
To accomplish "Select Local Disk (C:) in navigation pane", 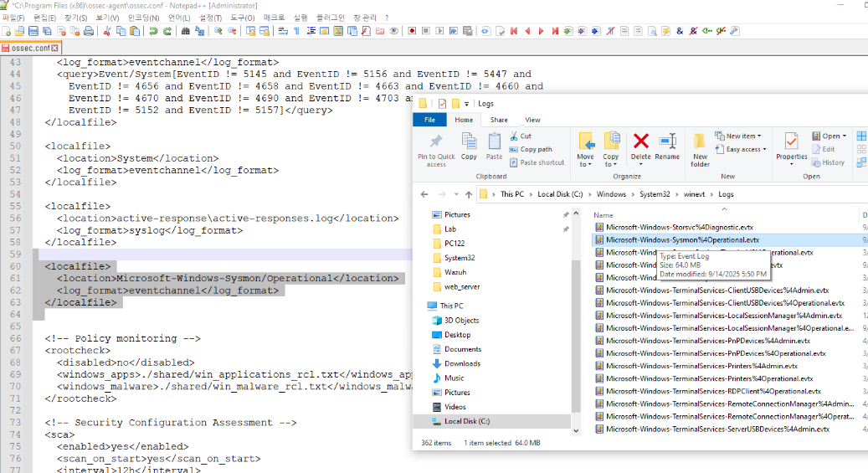I will [x=467, y=421].
